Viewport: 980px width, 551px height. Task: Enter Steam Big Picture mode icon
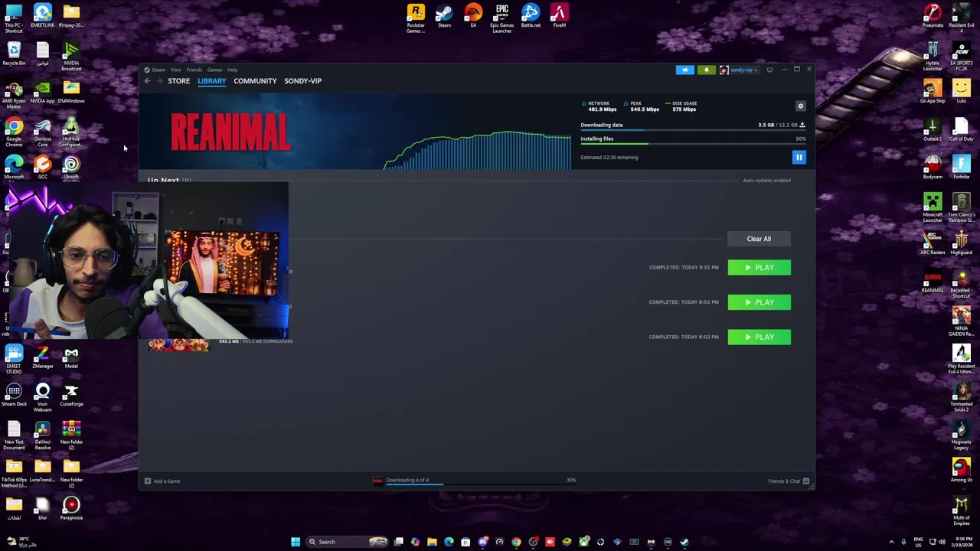click(770, 70)
